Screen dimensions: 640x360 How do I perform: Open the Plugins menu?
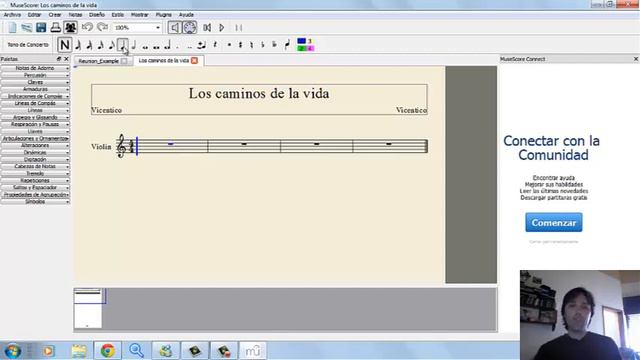coord(164,15)
